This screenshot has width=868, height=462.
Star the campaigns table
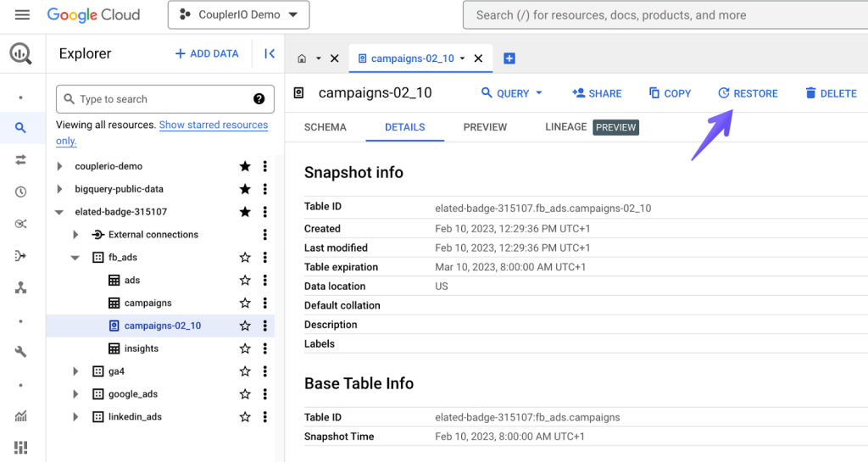245,303
